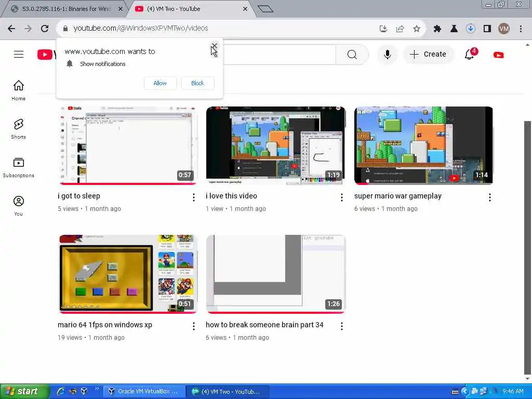
Task: Open the Chrome three-dot menu
Action: pos(521,29)
